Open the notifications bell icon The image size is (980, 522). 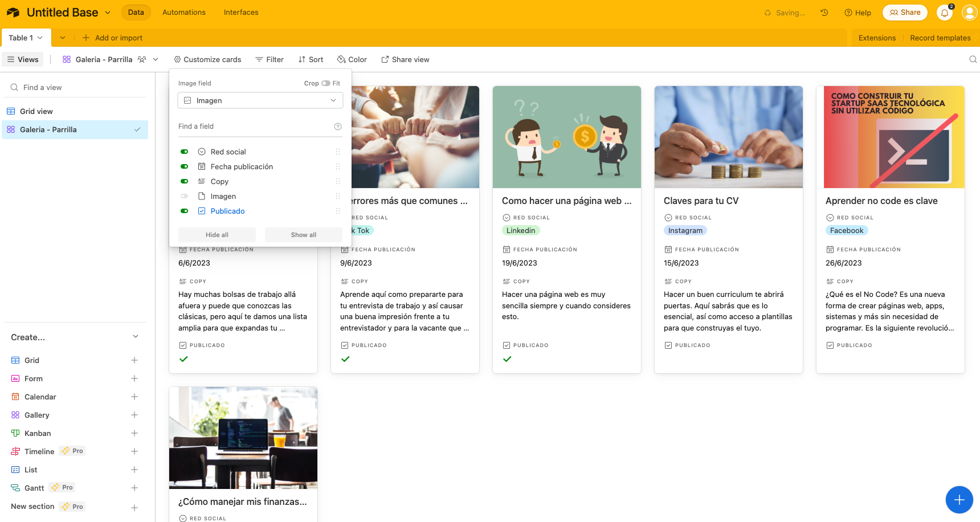[945, 13]
